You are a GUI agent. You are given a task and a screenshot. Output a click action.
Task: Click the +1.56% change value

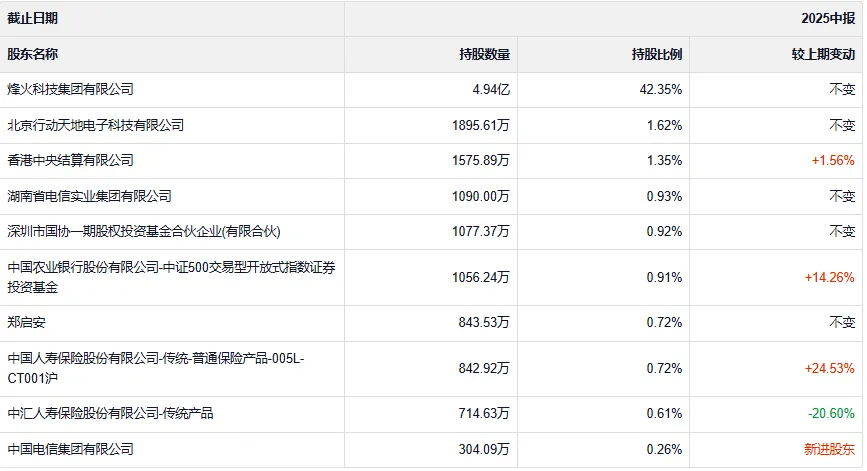pyautogui.click(x=833, y=160)
